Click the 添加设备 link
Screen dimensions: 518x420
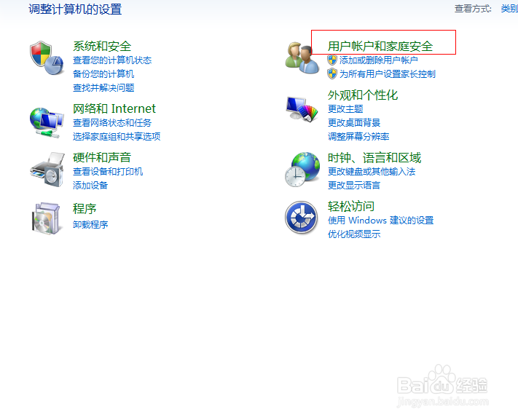tap(90, 186)
